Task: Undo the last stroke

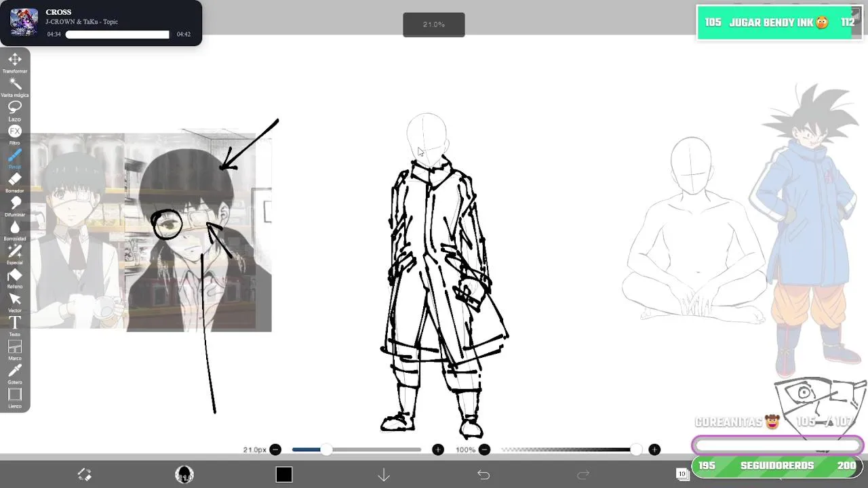Action: [484, 475]
